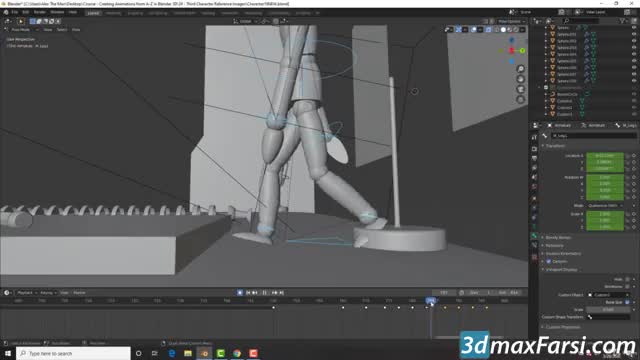The width and height of the screenshot is (640, 360).
Task: Click the outliner filter funnel icon
Action: [x=622, y=20]
